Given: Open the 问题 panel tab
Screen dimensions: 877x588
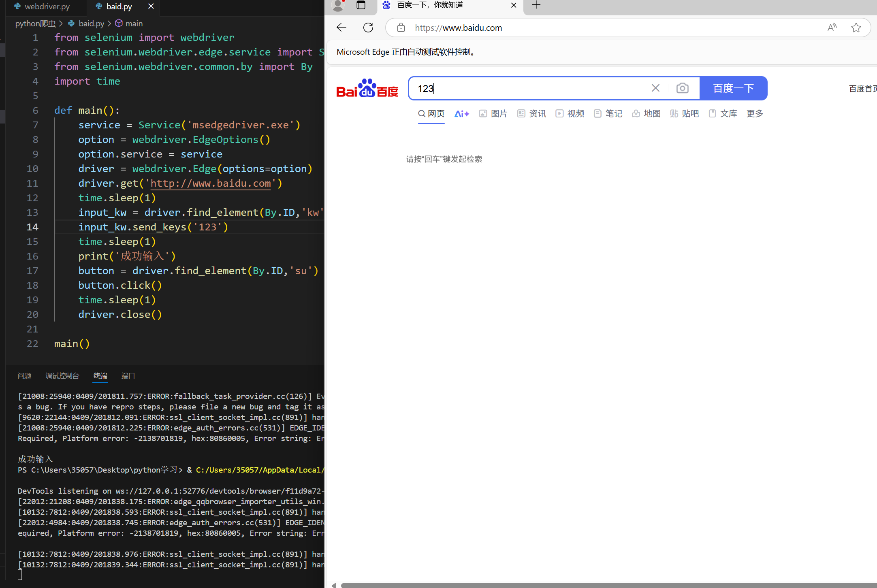Looking at the screenshot, I should tap(24, 376).
